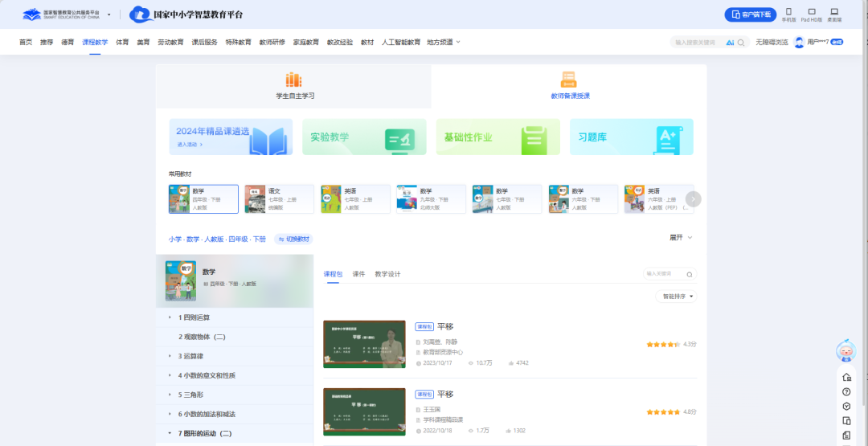Open the 人工智能教育 navigation item
The height and width of the screenshot is (446, 868).
(401, 42)
